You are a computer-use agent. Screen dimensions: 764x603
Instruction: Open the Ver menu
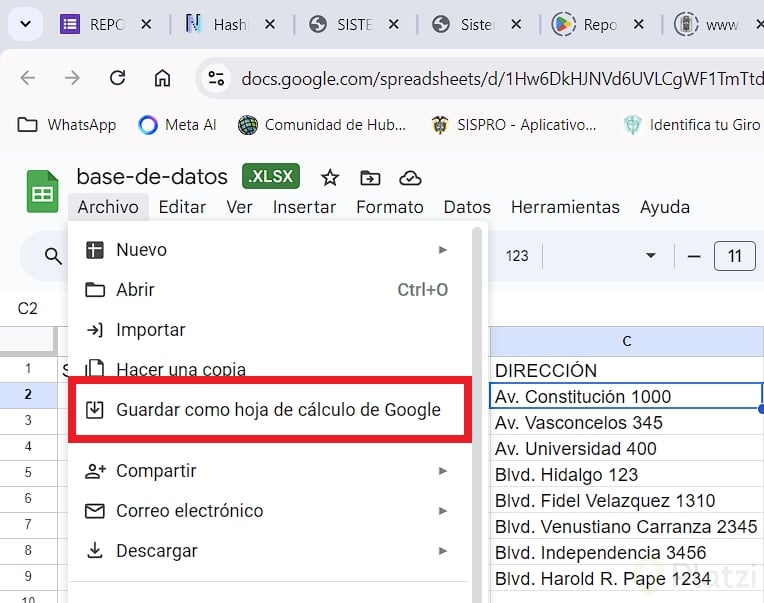coord(239,207)
